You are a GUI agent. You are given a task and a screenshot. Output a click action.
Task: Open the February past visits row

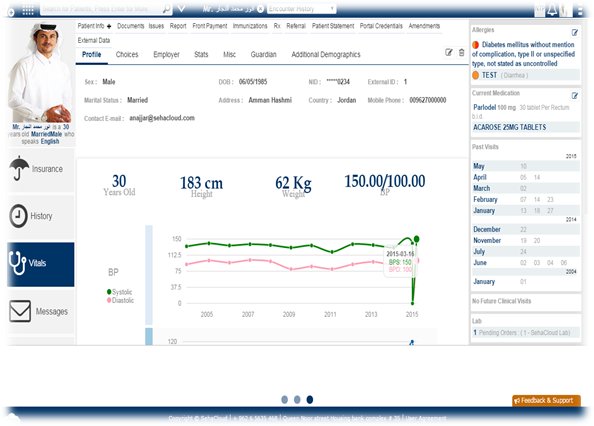pos(525,200)
